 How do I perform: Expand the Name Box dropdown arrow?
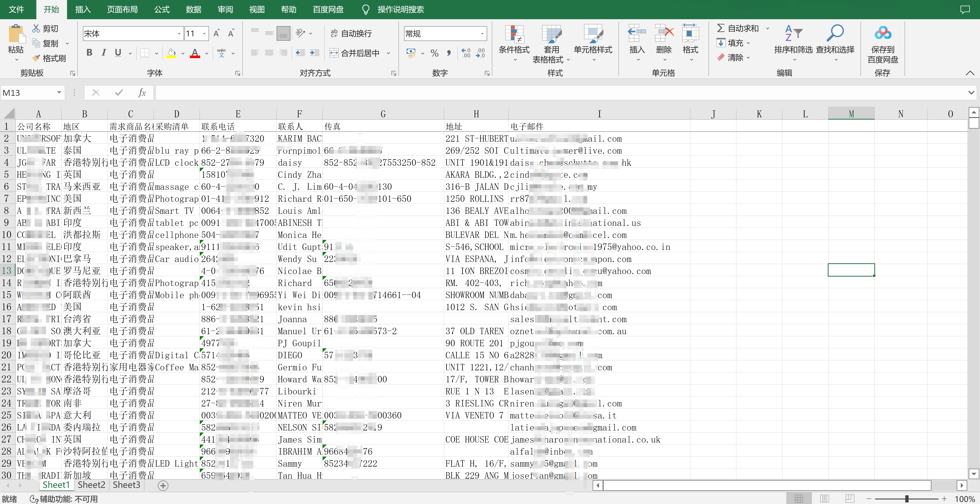coord(59,92)
